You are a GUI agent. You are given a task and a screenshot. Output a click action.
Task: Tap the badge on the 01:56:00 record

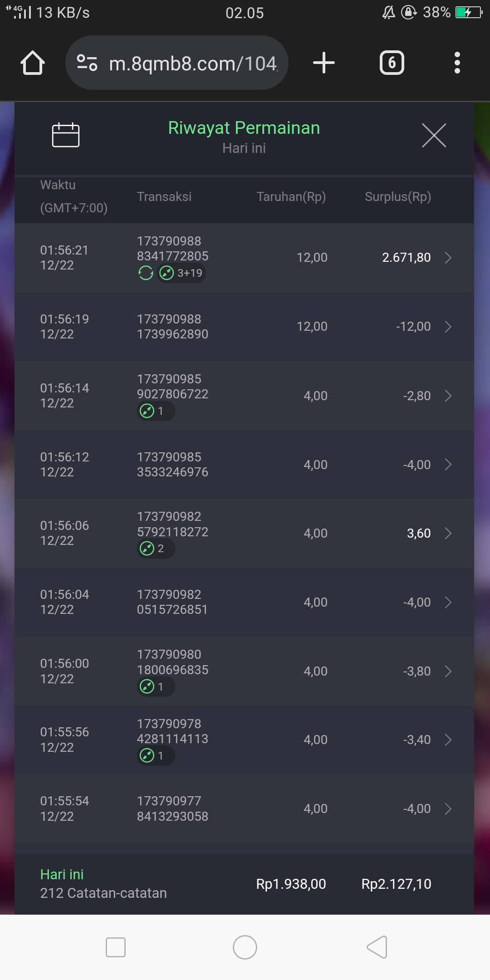(156, 686)
